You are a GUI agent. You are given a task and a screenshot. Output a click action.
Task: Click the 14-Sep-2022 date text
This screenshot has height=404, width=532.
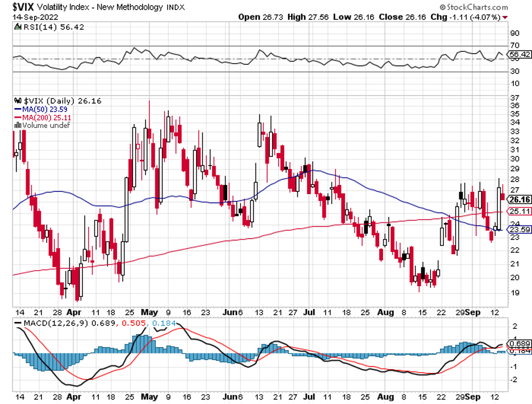pos(35,17)
